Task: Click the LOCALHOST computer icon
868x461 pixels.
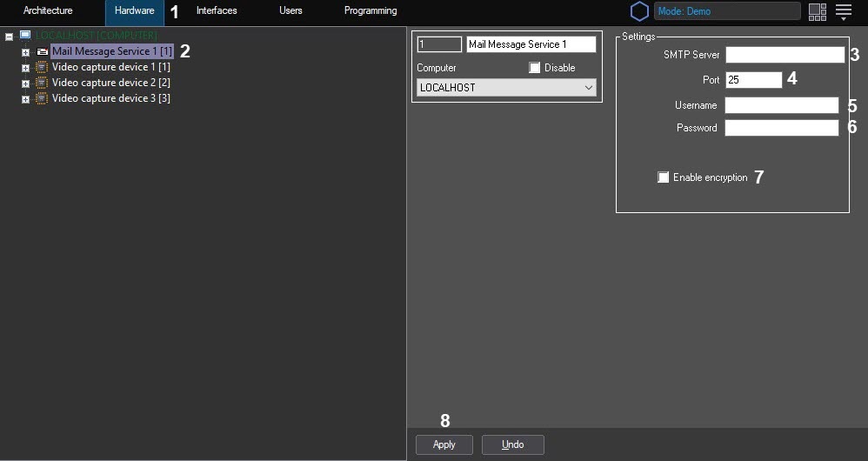Action: [x=25, y=36]
